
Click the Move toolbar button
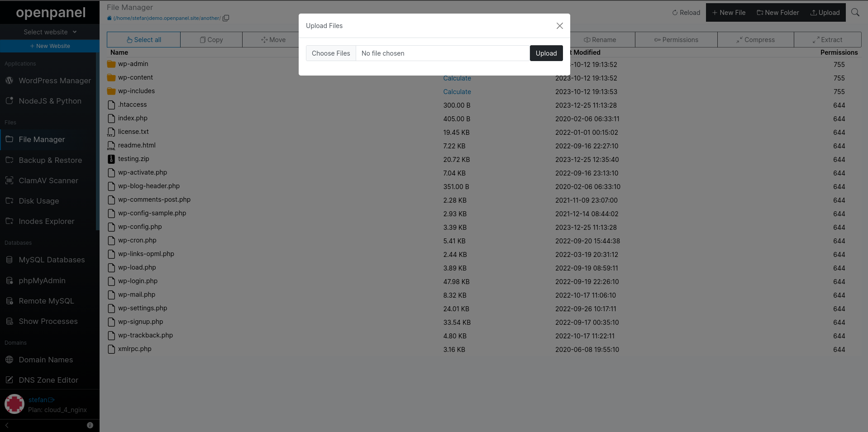point(273,40)
